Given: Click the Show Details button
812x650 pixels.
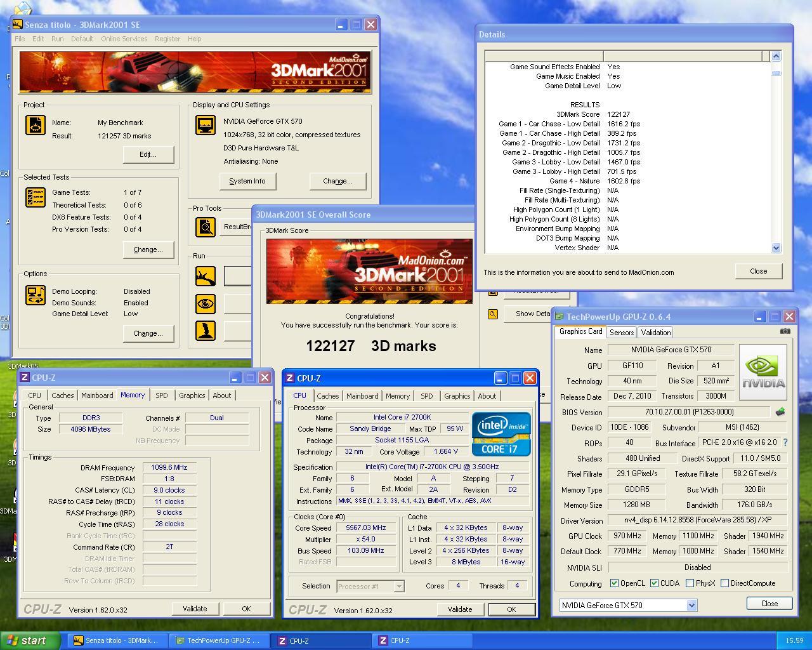Looking at the screenshot, I should point(537,314).
